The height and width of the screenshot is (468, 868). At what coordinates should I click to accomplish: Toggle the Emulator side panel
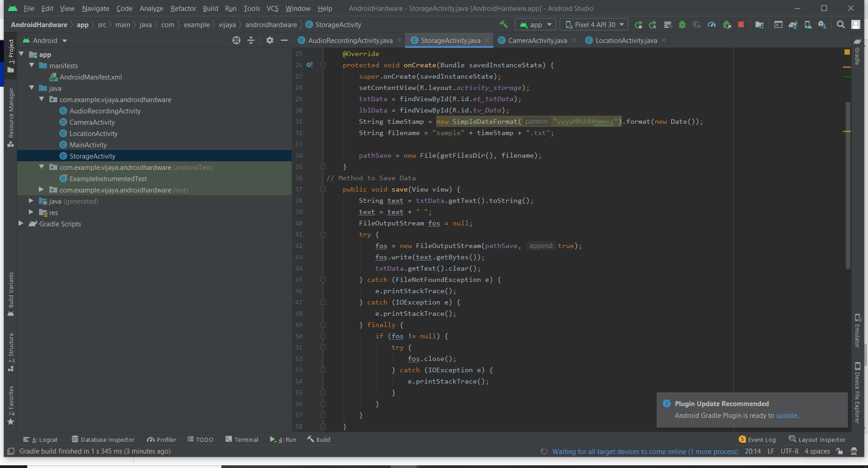click(857, 331)
